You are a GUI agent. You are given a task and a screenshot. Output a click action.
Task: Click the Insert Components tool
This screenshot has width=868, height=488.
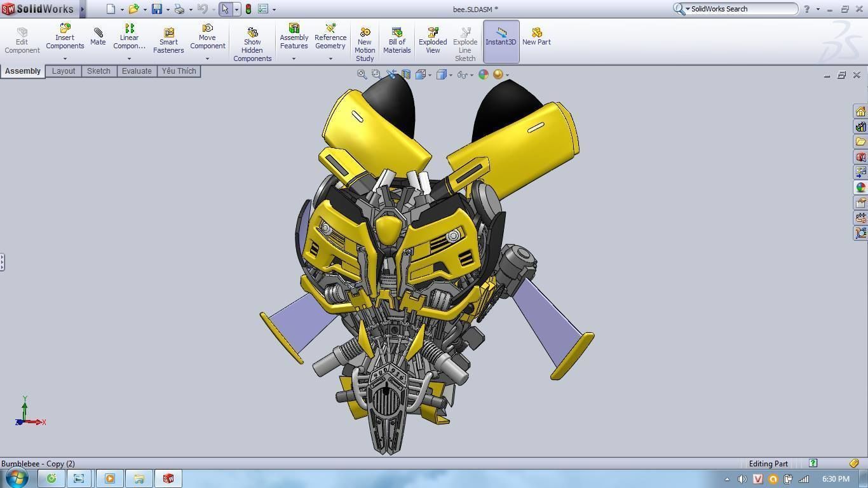tap(65, 37)
